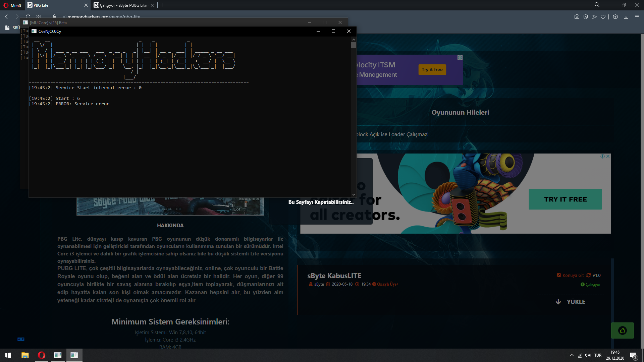This screenshot has height=362, width=644.
Task: Click the first console app taskbar icon
Action: click(x=58, y=355)
